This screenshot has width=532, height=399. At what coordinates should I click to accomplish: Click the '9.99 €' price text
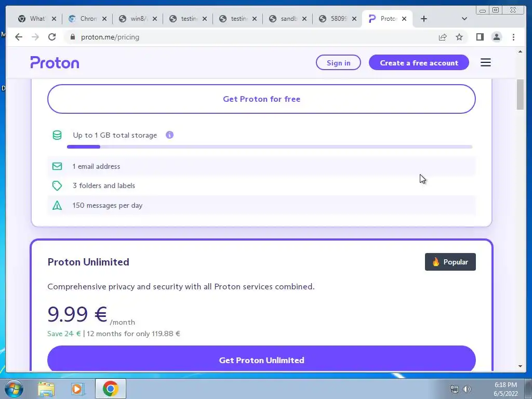(77, 314)
